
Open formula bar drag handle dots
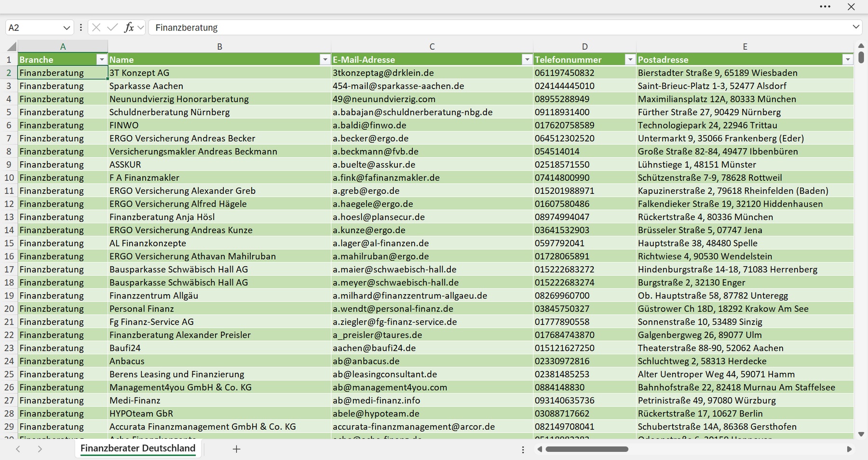[81, 27]
